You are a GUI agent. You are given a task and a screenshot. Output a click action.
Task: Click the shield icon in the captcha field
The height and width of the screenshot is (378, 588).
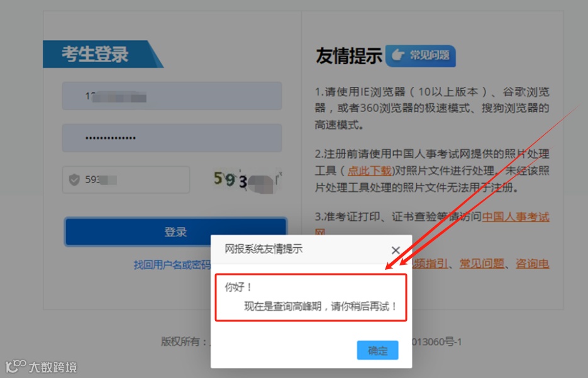(x=74, y=180)
